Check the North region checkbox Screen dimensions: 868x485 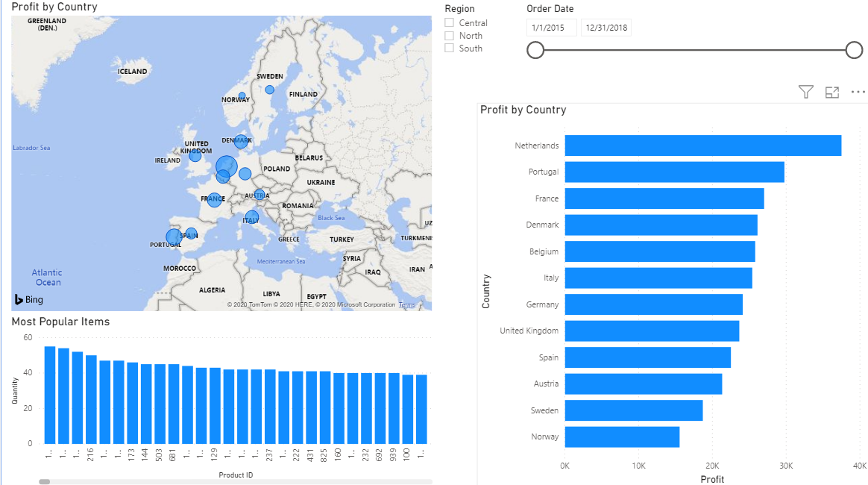click(450, 35)
